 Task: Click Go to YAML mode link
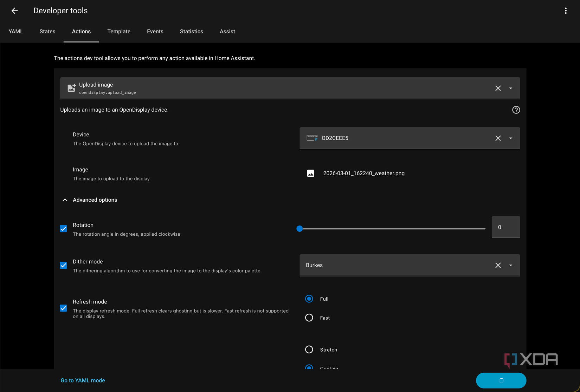(83, 380)
